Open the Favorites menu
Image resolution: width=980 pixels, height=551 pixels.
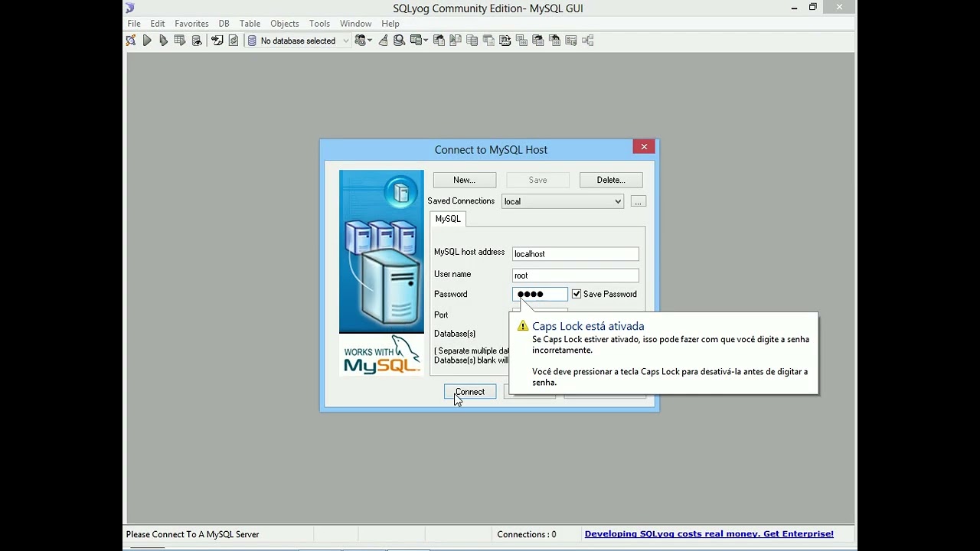pos(191,24)
